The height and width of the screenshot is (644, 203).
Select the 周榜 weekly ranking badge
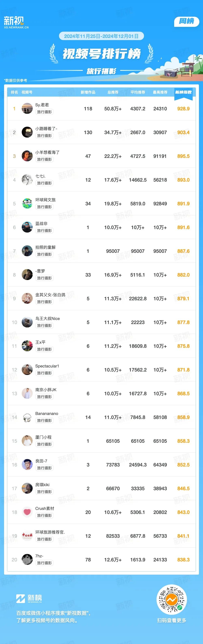(187, 21)
